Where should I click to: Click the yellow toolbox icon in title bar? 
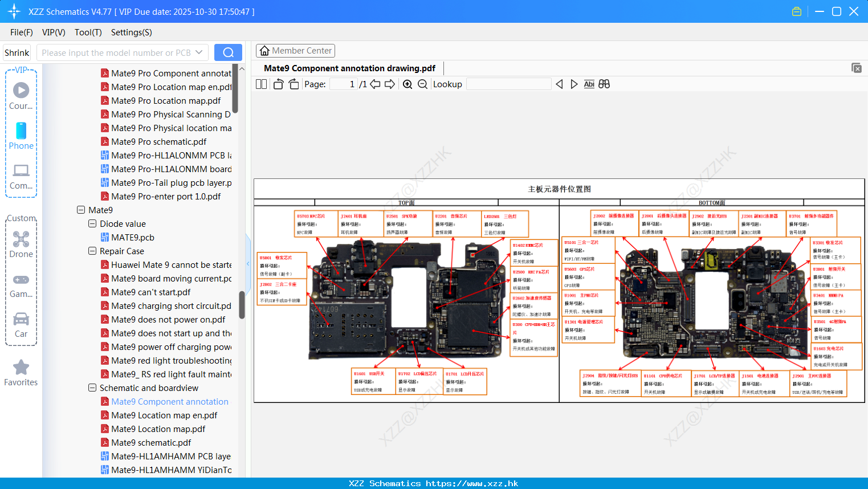click(797, 11)
